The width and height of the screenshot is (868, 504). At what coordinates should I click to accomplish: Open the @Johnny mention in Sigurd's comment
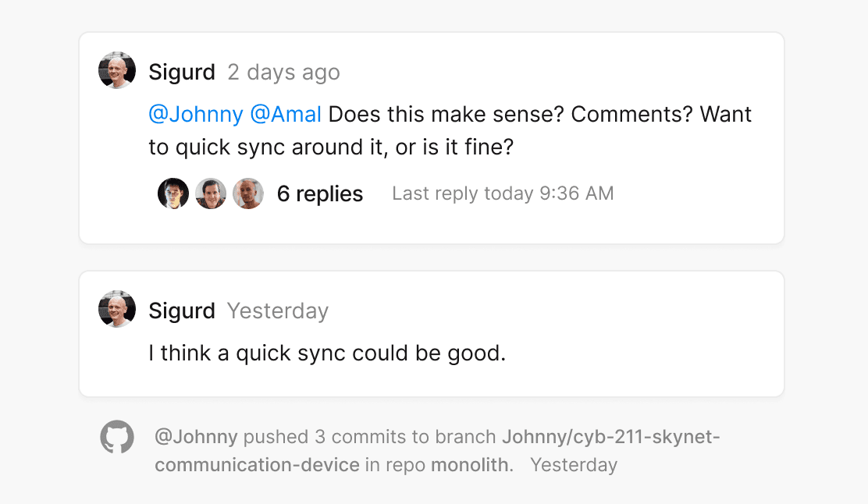[196, 114]
